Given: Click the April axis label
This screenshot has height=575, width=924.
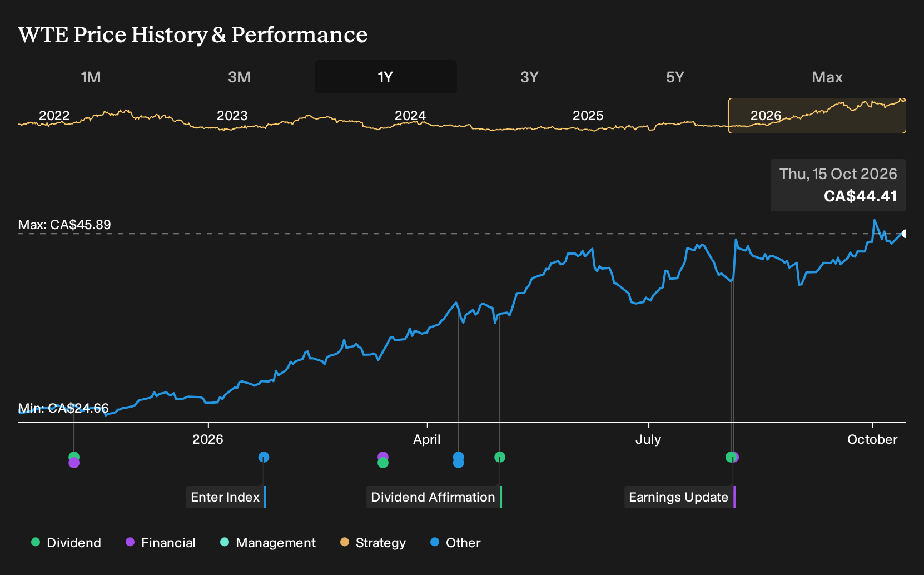Looking at the screenshot, I should tap(426, 439).
